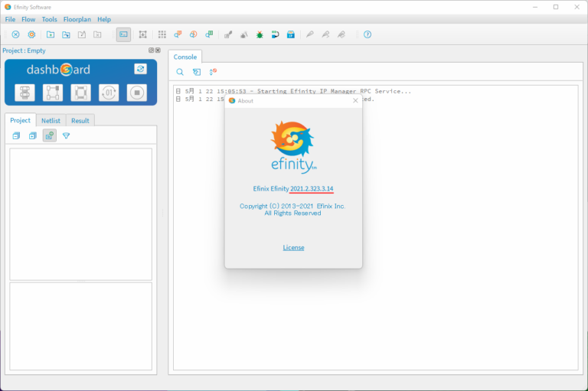
Task: Toggle the funnel filter in Project tab
Action: [x=67, y=135]
